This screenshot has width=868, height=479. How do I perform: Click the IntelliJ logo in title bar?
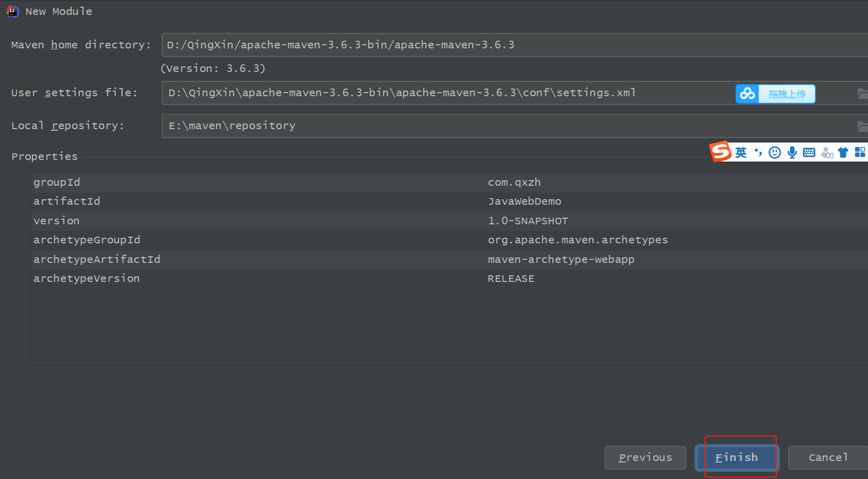[x=12, y=11]
